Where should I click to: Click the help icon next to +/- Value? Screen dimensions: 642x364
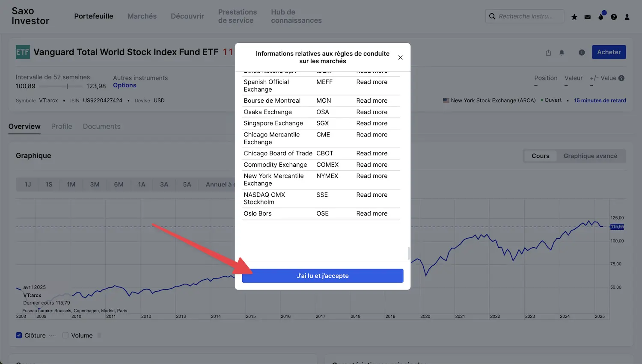(621, 78)
